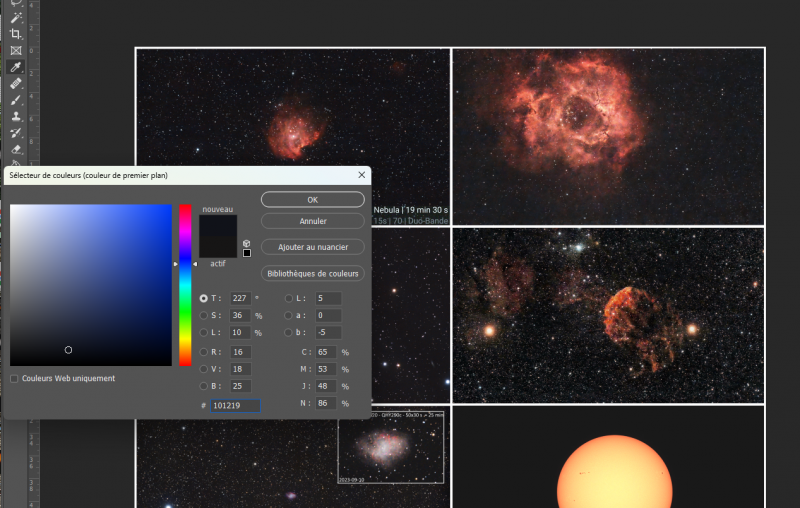Select the S saturation radio button

click(204, 316)
